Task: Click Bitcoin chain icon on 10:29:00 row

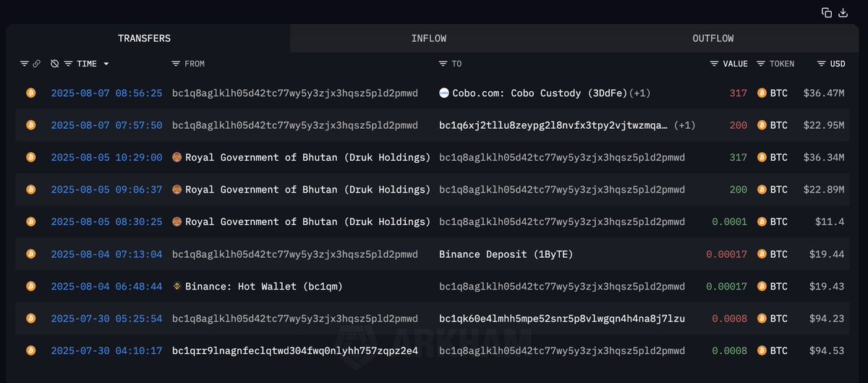Action: 30,157
